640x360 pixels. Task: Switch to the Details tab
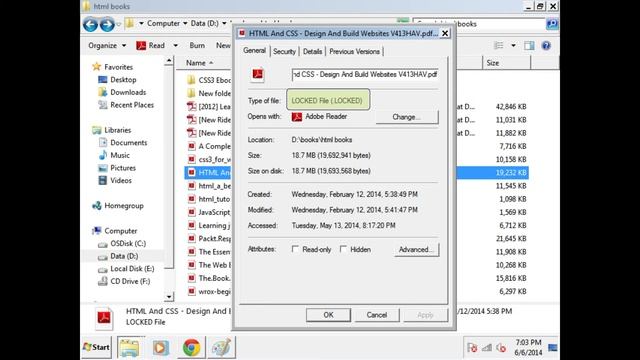pos(313,51)
